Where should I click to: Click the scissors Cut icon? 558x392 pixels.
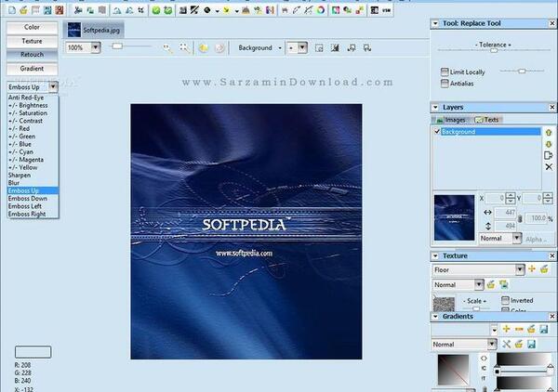tap(78, 10)
